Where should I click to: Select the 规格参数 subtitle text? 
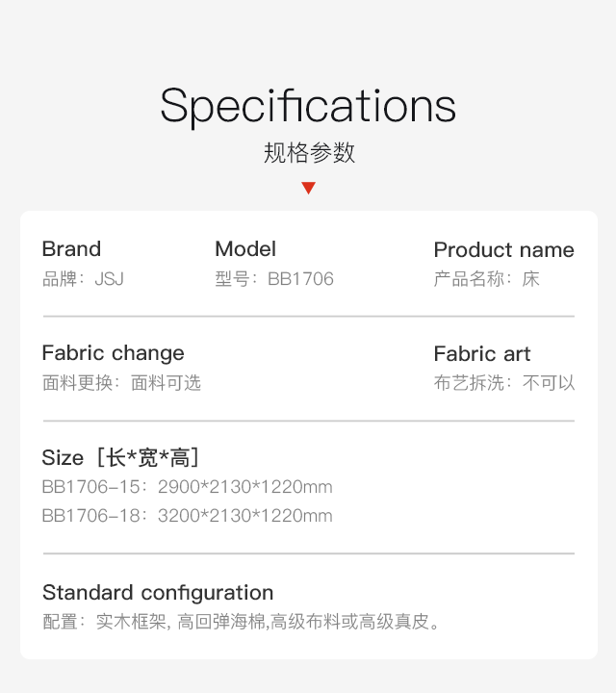click(309, 153)
